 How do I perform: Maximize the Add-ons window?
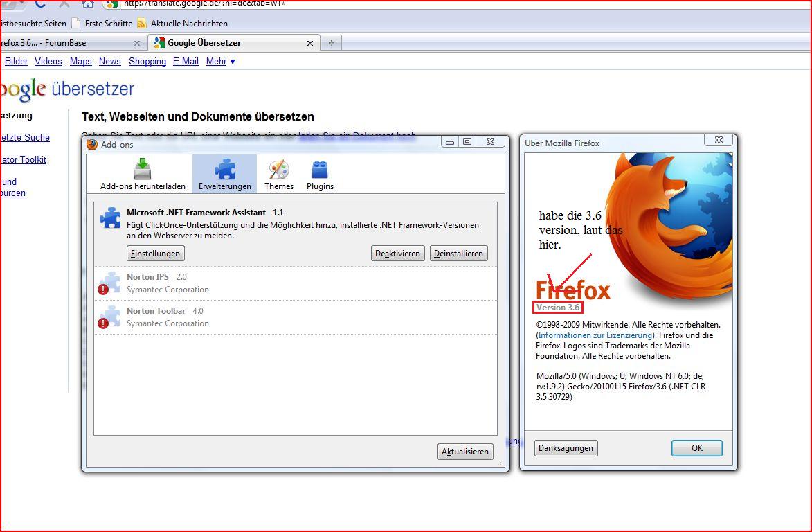[x=467, y=141]
